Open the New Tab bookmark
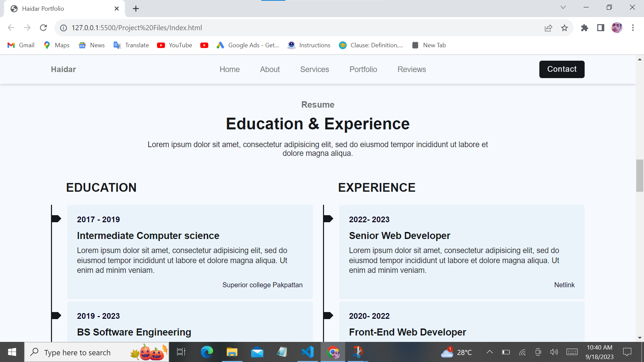644x362 pixels. click(x=429, y=45)
